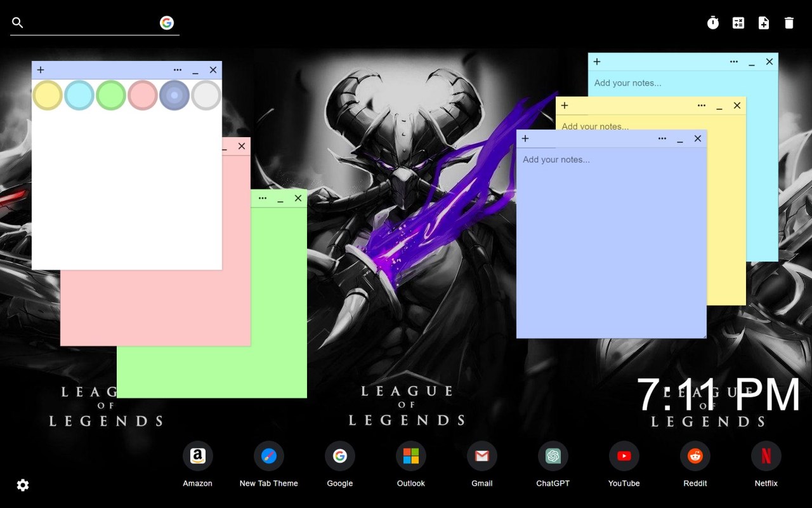Open the white note's three-dot menu
This screenshot has height=508, width=812.
pyautogui.click(x=178, y=70)
